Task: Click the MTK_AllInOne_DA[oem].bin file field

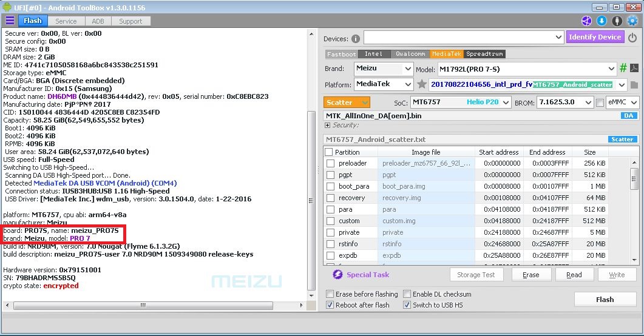Action: click(481, 116)
